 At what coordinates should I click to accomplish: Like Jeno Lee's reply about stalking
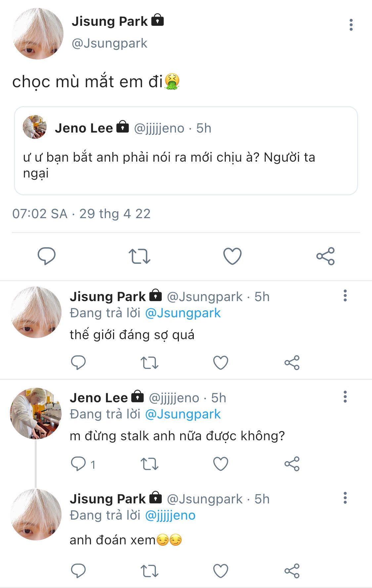tap(221, 464)
